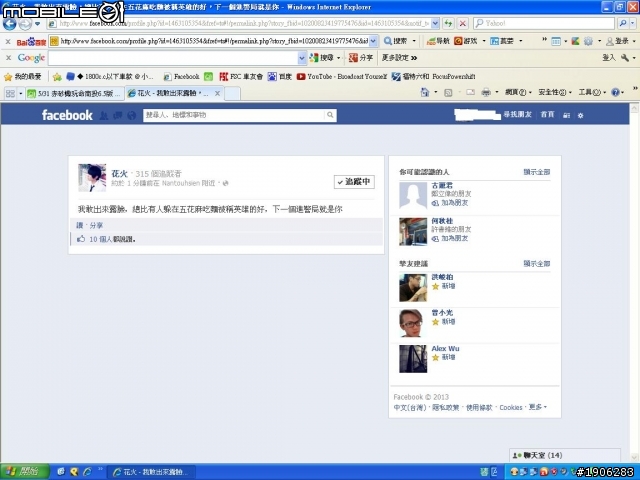Click the Baidu toolbar settings gear

(x=588, y=41)
